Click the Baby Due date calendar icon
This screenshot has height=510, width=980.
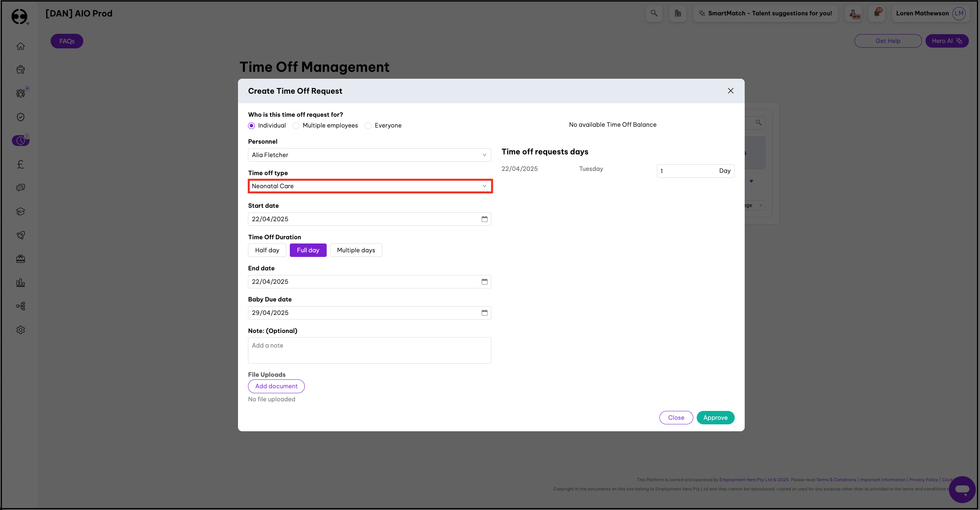click(484, 313)
